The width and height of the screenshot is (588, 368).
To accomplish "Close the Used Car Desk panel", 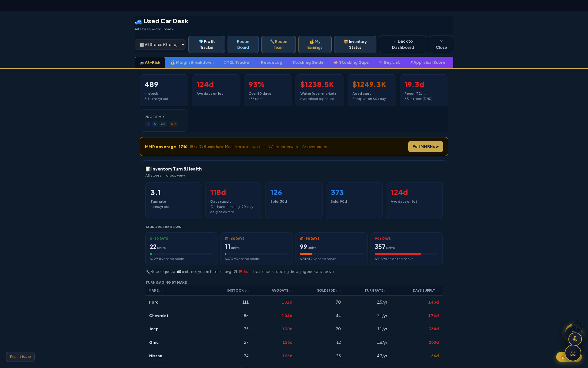I will coord(441,44).
